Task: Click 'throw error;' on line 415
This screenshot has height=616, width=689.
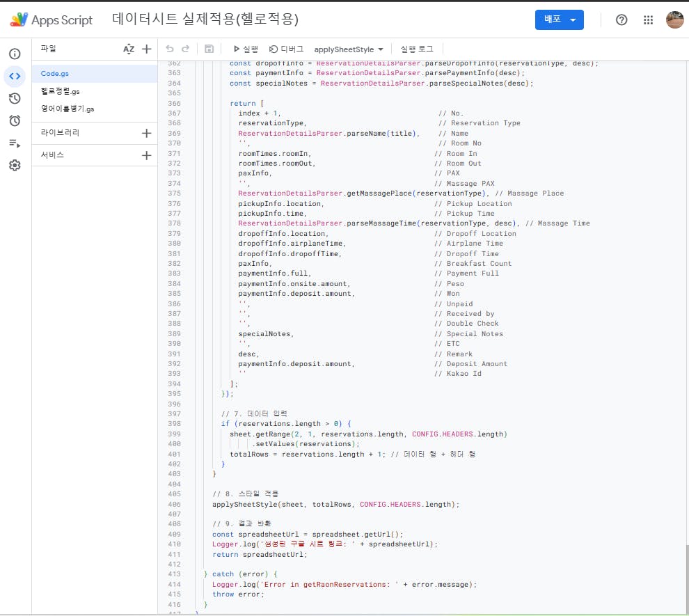Action: (x=238, y=594)
